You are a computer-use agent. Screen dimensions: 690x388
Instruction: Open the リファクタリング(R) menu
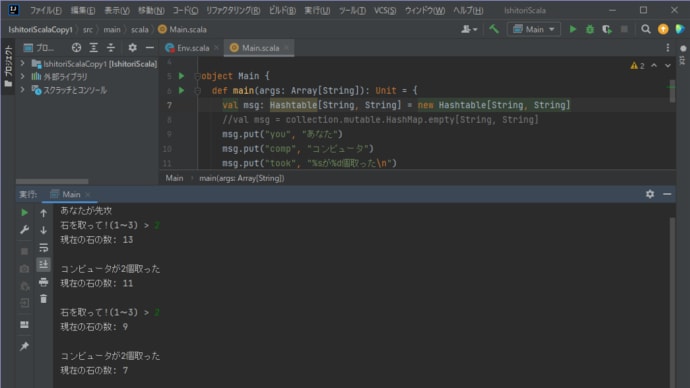click(x=233, y=10)
